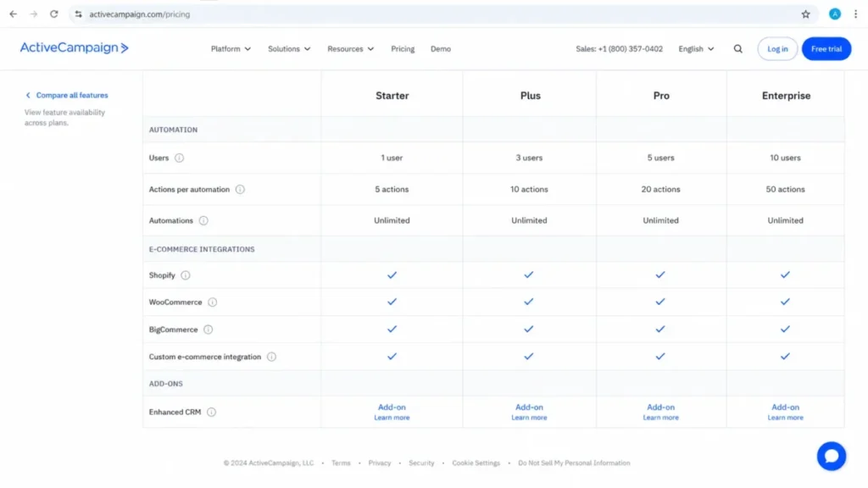The image size is (868, 488).
Task: Open the Demo nav item
Action: tap(441, 49)
